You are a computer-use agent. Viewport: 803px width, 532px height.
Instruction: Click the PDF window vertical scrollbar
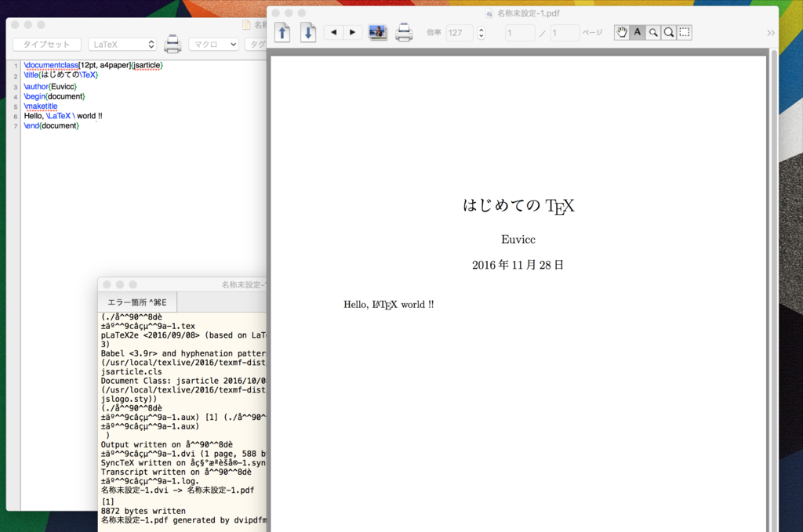coord(774,291)
